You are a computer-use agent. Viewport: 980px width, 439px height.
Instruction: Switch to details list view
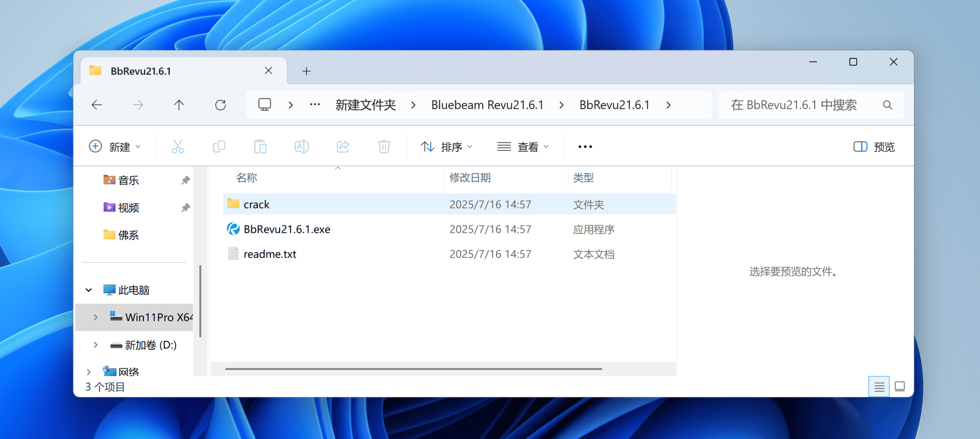[x=879, y=387]
